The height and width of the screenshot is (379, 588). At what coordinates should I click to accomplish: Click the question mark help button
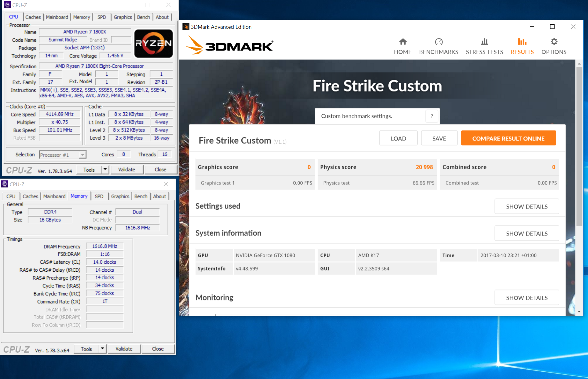[432, 116]
